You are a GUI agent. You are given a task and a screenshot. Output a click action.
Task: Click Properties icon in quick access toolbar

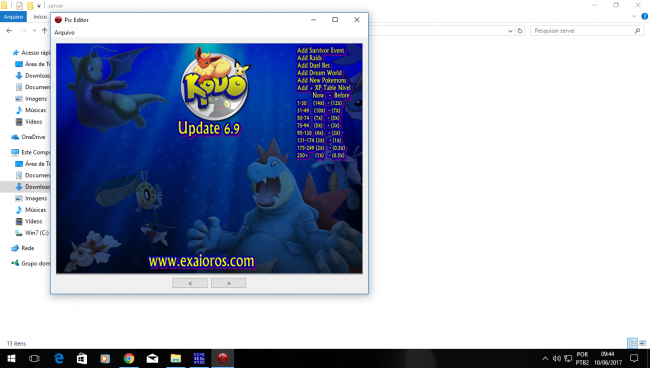(x=19, y=6)
